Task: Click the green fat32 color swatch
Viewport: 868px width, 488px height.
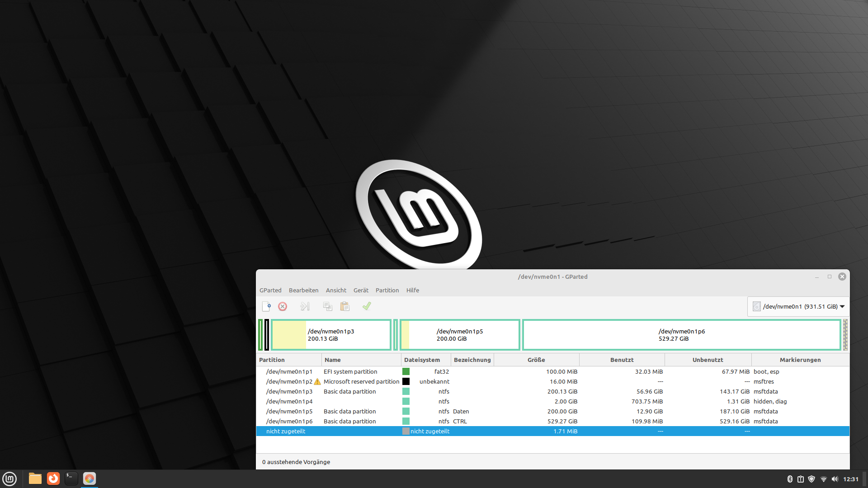Action: click(406, 371)
